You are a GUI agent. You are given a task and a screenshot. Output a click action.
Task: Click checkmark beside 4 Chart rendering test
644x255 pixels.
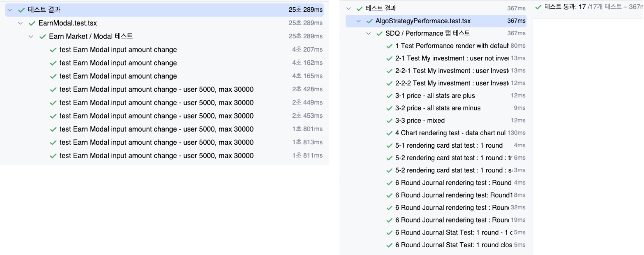pos(389,133)
